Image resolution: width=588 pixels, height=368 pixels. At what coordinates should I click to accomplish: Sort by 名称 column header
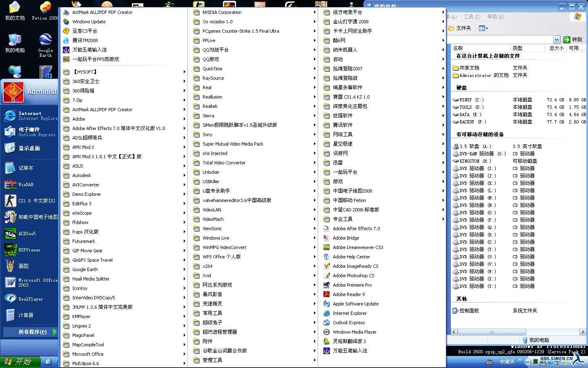point(480,48)
